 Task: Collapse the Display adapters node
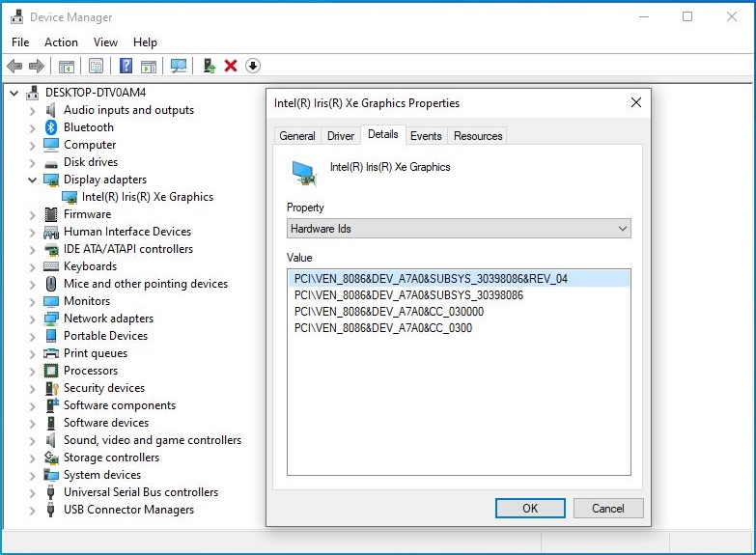click(32, 180)
